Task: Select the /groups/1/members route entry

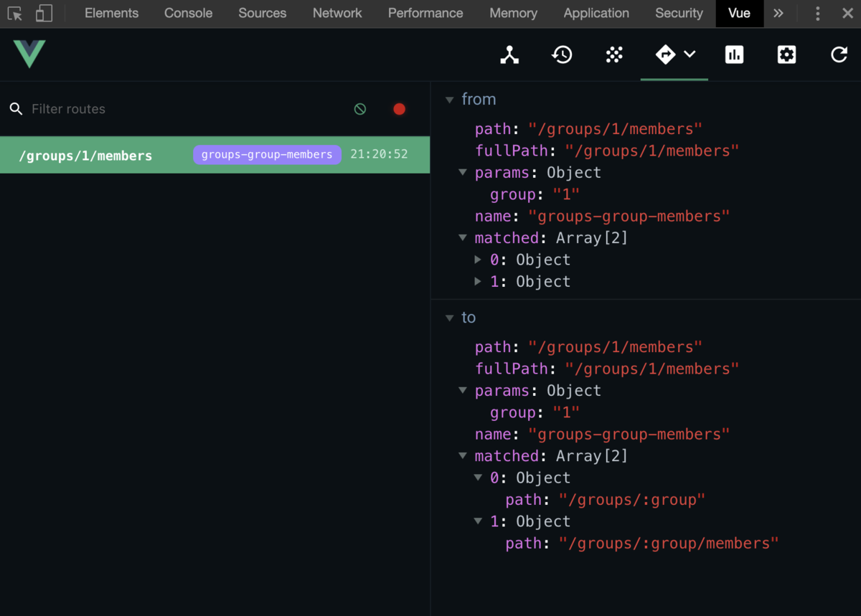Action: click(x=215, y=155)
